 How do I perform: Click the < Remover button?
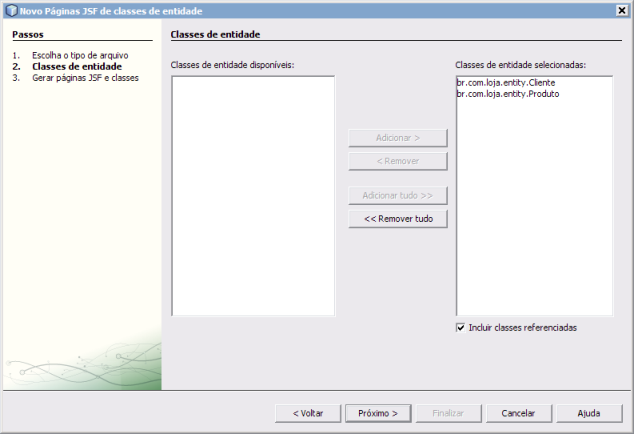[x=397, y=161]
